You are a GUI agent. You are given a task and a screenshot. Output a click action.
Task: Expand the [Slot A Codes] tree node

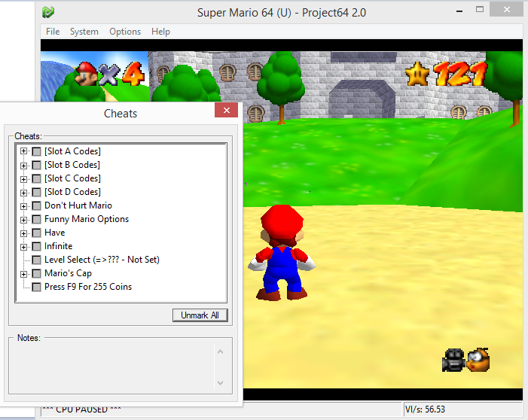point(23,151)
